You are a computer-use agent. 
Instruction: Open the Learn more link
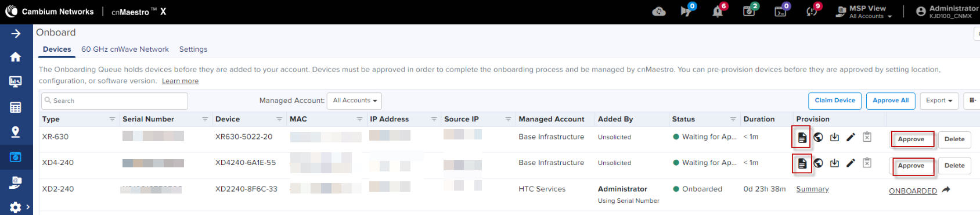[x=180, y=81]
